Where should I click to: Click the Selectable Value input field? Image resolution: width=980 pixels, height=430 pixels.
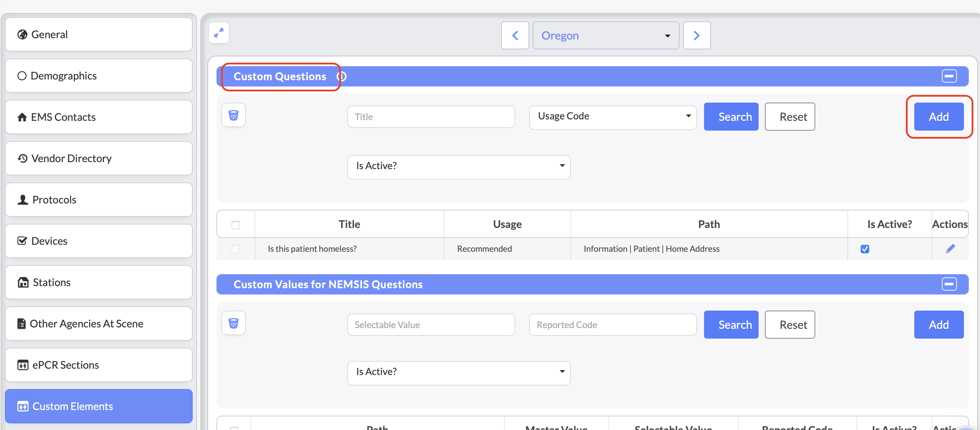431,325
